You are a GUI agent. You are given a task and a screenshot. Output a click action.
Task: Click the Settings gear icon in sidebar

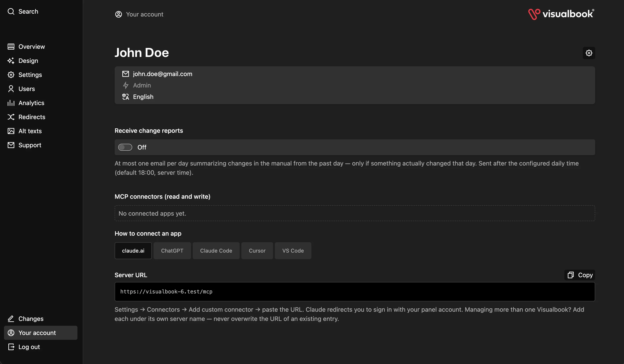(x=11, y=75)
